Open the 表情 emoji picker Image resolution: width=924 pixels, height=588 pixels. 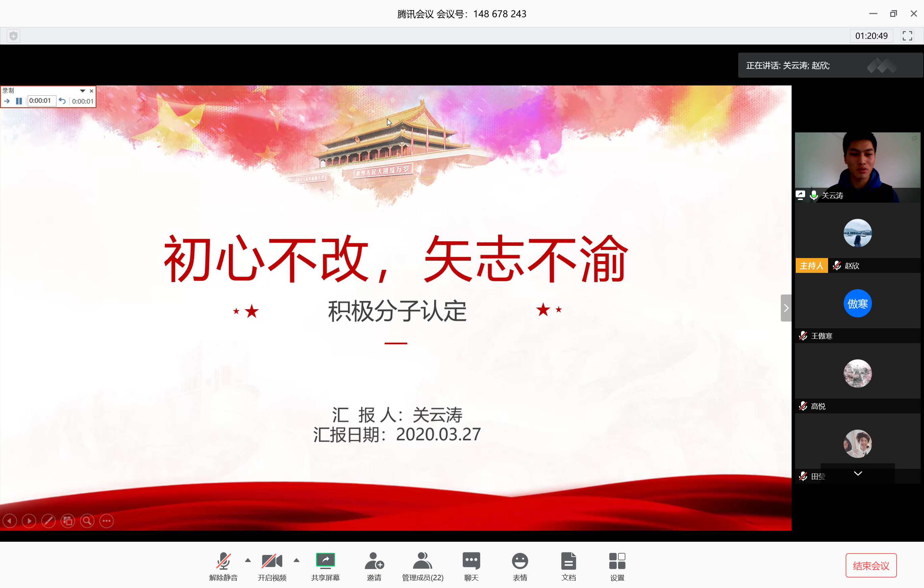click(x=520, y=562)
